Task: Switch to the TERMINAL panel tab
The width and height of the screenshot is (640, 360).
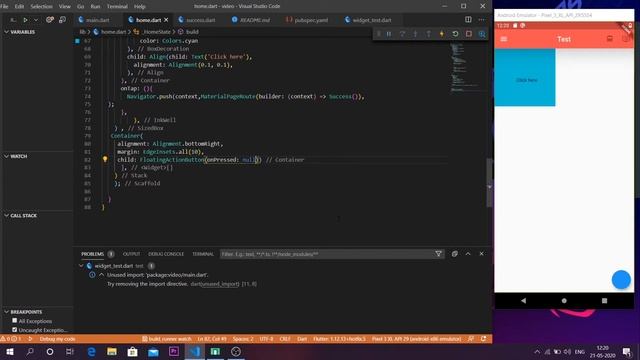Action: coord(203,254)
